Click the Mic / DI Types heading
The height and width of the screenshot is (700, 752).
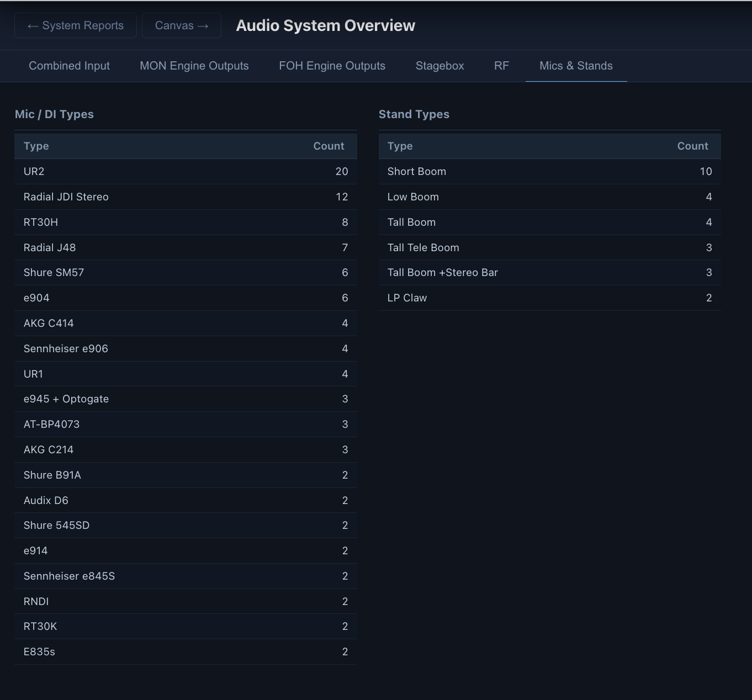[x=54, y=114]
